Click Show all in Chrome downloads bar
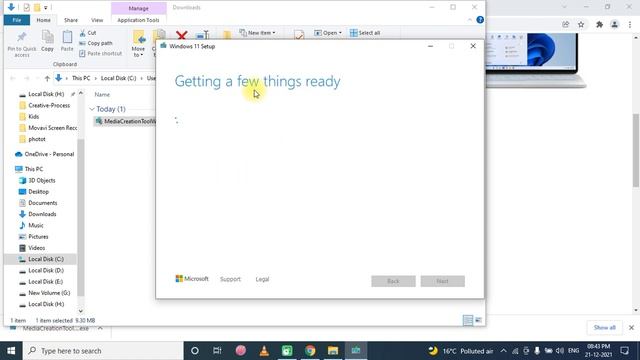This screenshot has height=360, width=640. 604,328
